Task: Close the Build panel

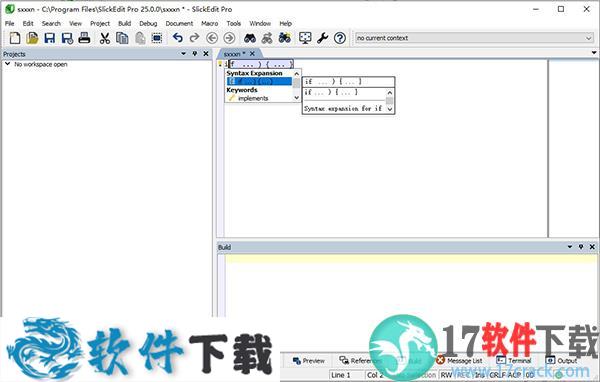Action: 592,247
